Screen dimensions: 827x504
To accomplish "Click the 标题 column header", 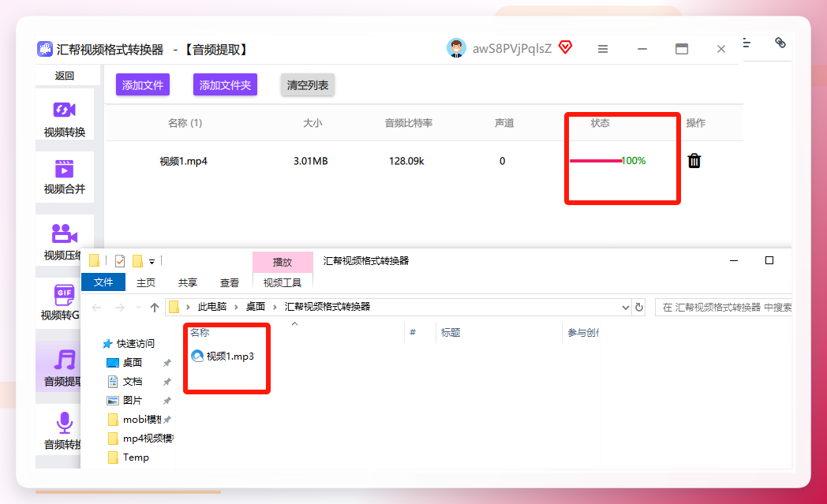I will (451, 333).
